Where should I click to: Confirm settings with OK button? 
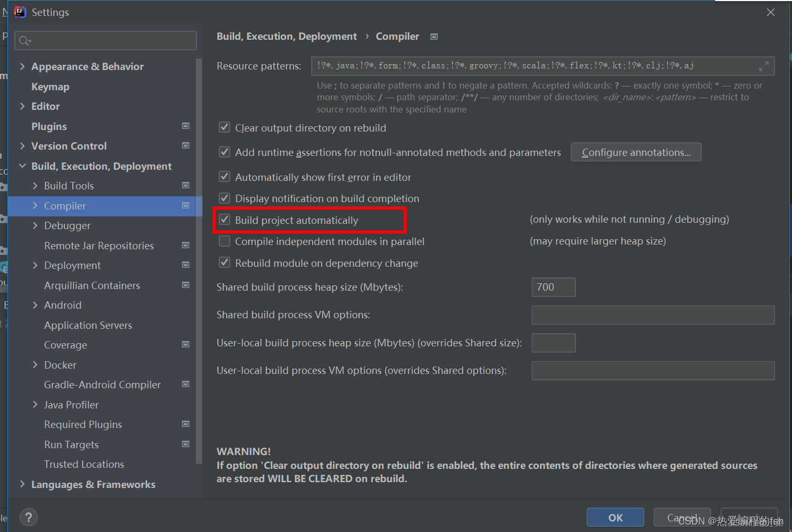pyautogui.click(x=615, y=517)
